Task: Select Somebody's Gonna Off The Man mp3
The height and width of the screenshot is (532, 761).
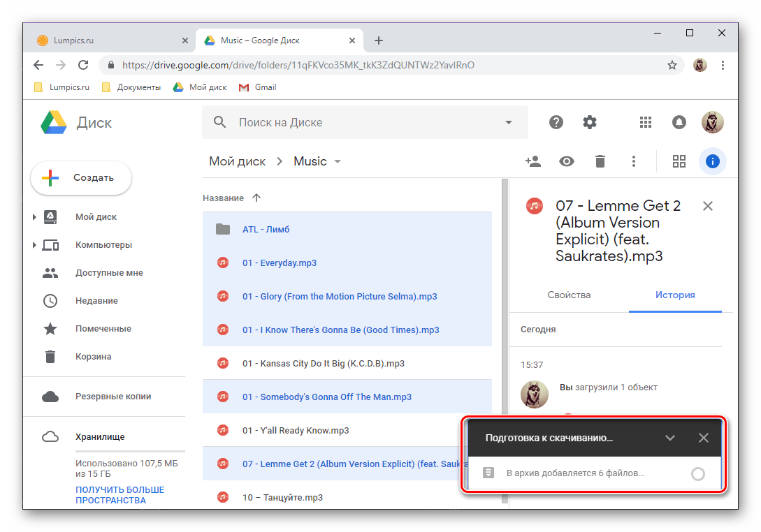Action: pos(347,397)
